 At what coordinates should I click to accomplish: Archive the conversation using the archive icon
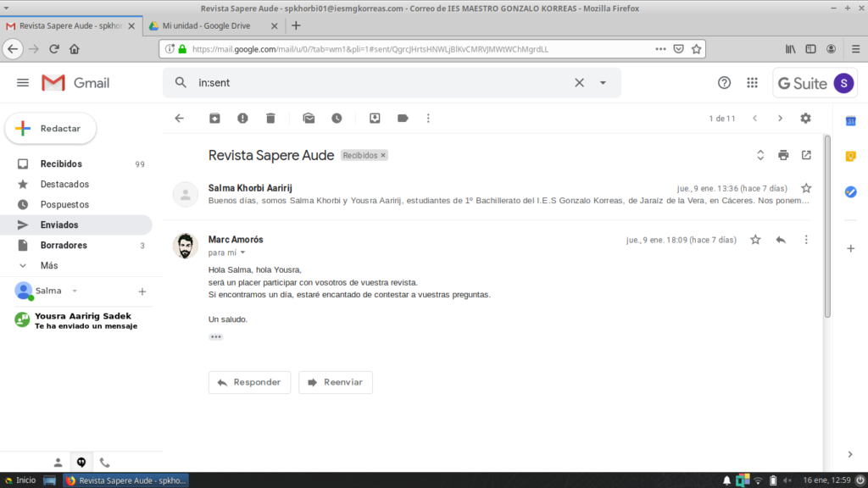pyautogui.click(x=215, y=119)
